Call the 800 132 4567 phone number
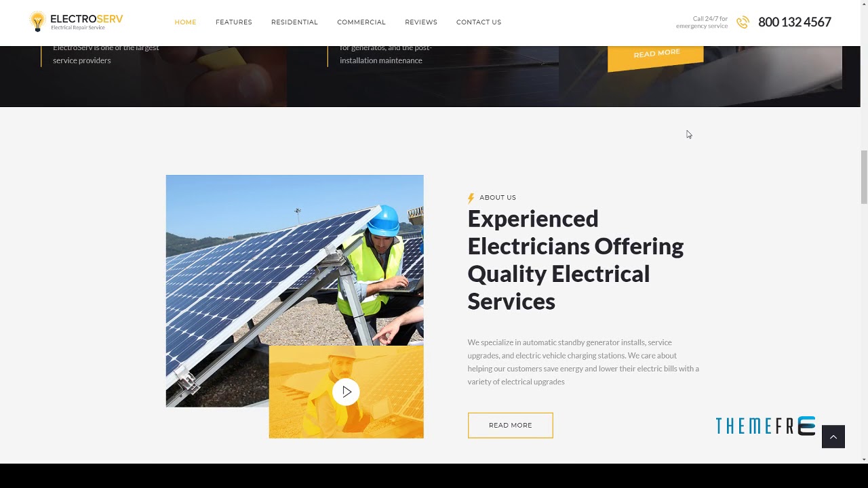868x488 pixels. click(x=795, y=22)
